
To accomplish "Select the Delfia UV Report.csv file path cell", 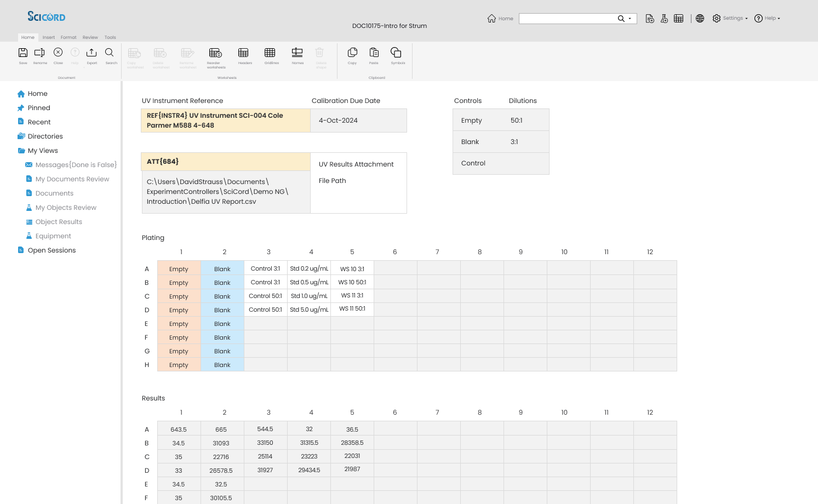I will (226, 192).
